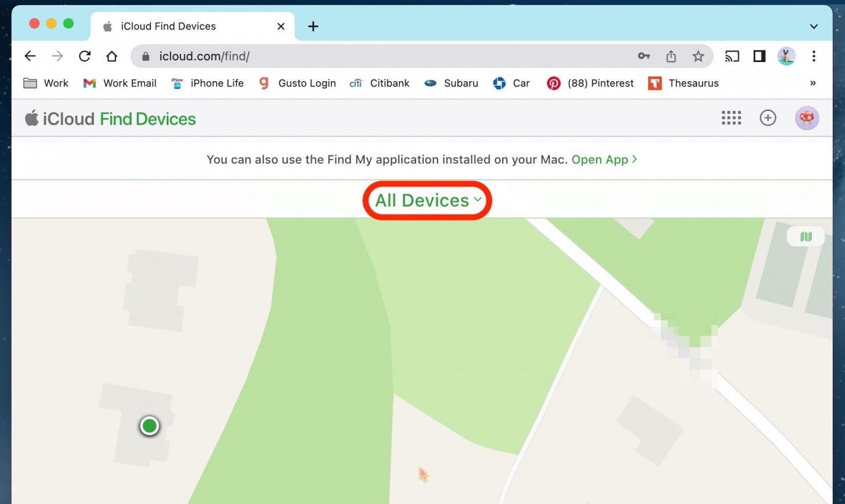Screen dimensions: 845x504
Task: Click the Apple logo next to iCloud
Action: [x=32, y=118]
